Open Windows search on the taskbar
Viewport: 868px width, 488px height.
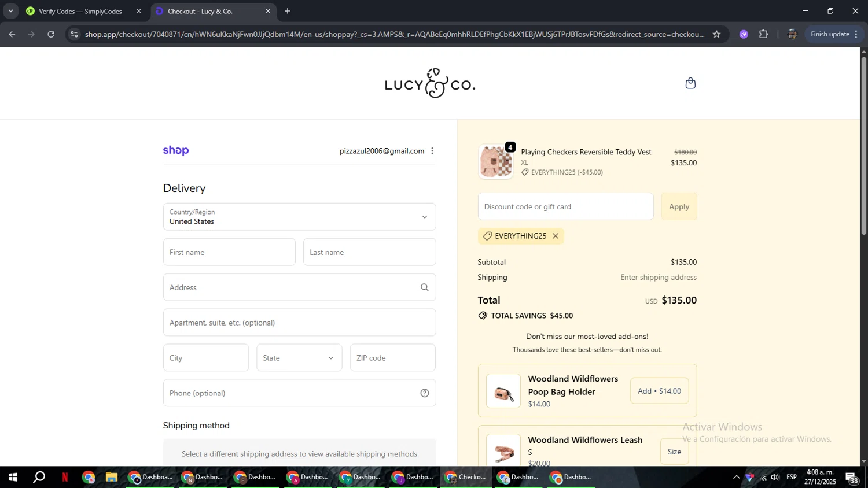click(x=39, y=477)
